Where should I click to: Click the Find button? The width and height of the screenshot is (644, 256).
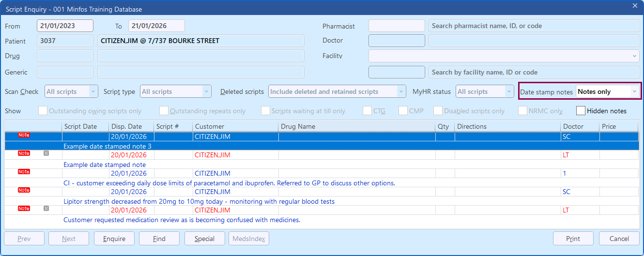159,239
